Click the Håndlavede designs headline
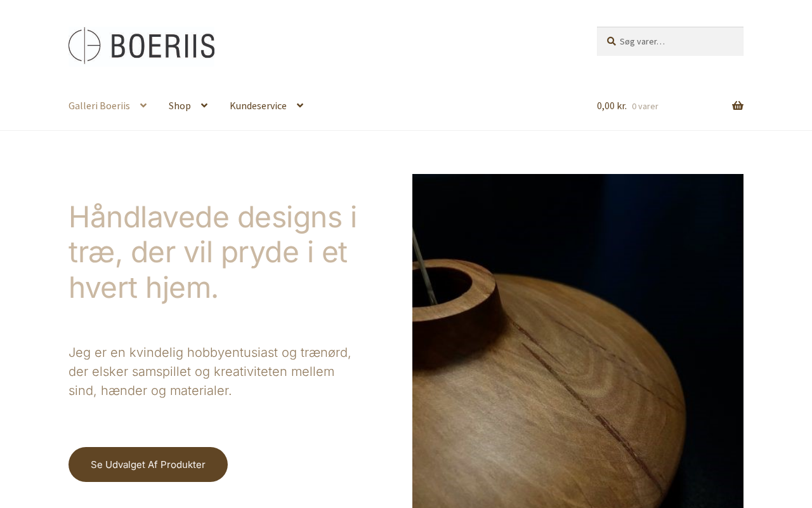 213,252
